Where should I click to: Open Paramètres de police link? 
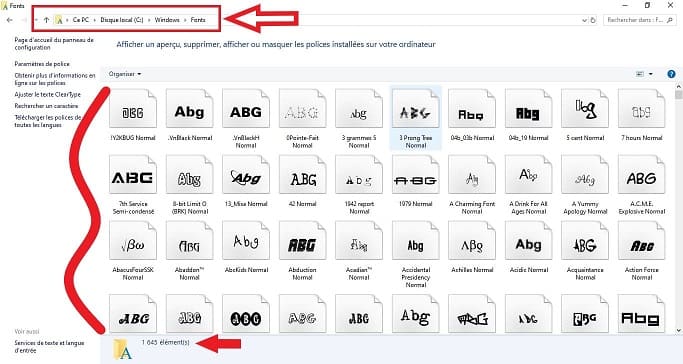click(x=42, y=64)
